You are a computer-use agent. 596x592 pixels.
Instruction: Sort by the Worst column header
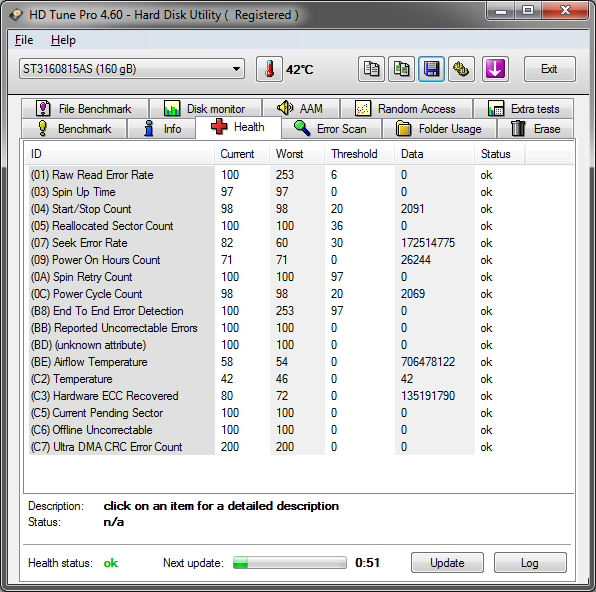pyautogui.click(x=297, y=154)
